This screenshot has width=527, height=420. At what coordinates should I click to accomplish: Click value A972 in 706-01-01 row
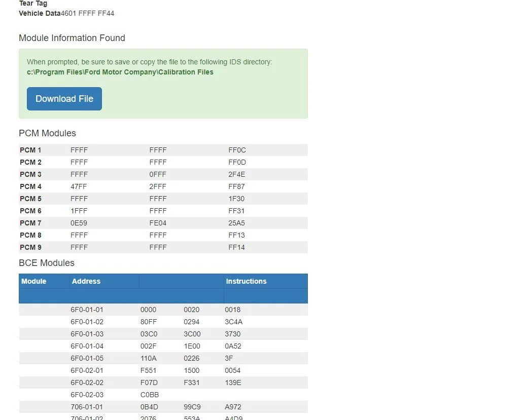point(233,407)
